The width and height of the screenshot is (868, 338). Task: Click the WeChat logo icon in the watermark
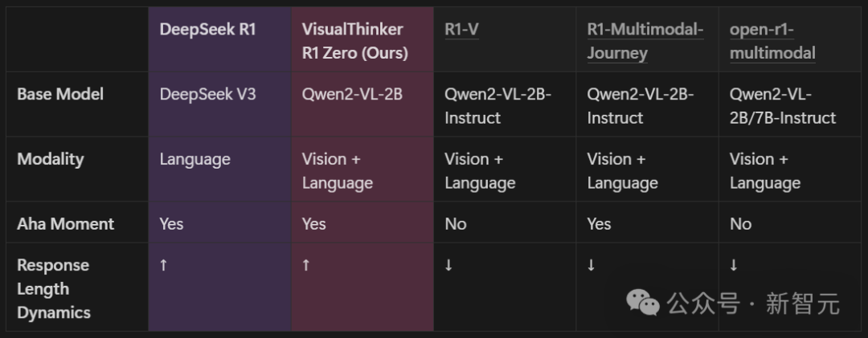coord(643,303)
